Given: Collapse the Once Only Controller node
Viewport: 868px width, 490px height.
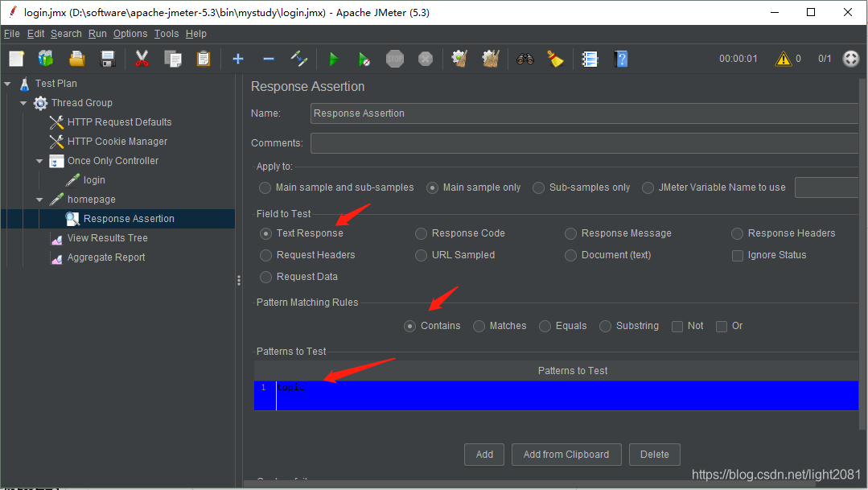Looking at the screenshot, I should pos(39,161).
